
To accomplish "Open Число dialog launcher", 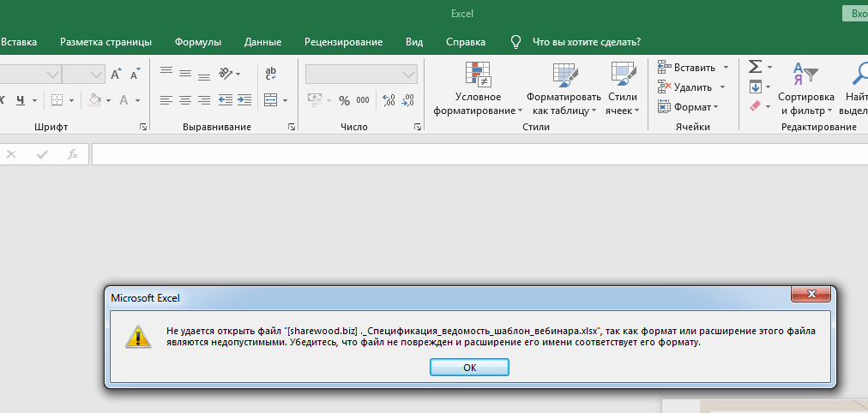I will tap(418, 127).
